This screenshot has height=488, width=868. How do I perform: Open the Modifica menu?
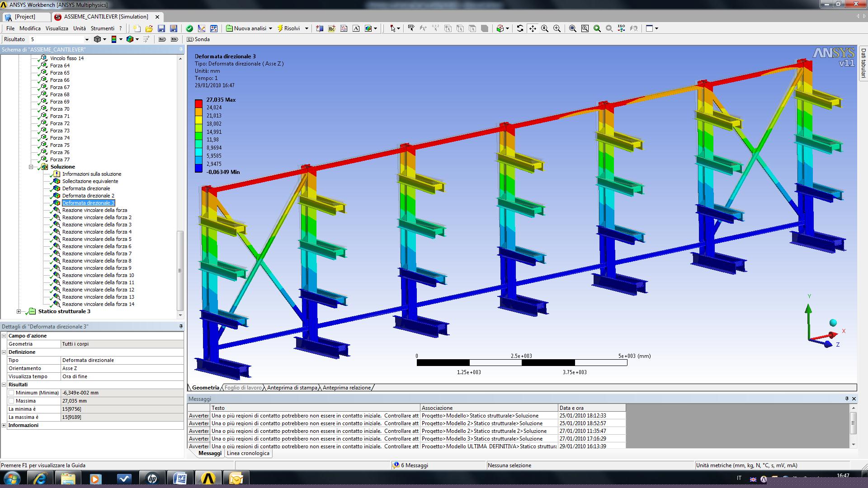[30, 28]
